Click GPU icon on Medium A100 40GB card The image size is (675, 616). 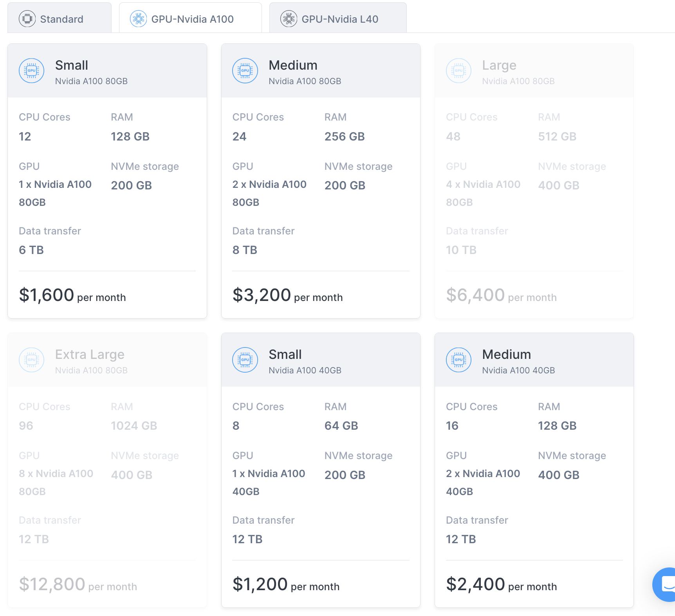[458, 360]
